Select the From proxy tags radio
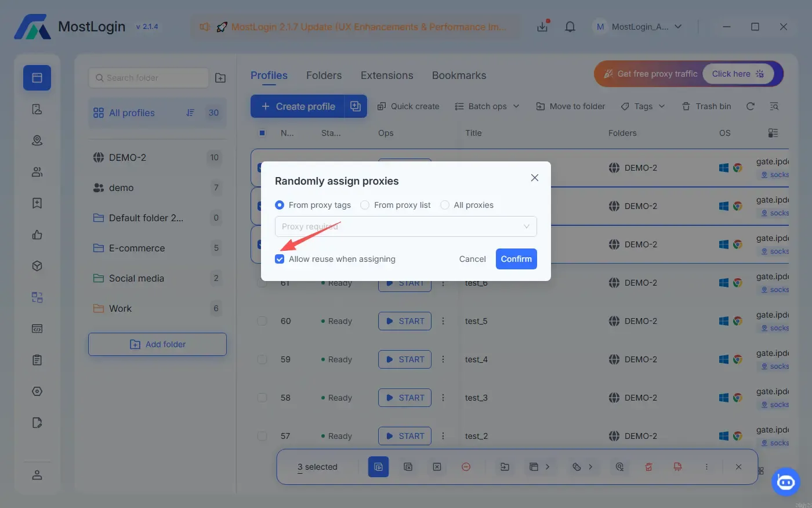This screenshot has width=812, height=508. click(x=280, y=205)
